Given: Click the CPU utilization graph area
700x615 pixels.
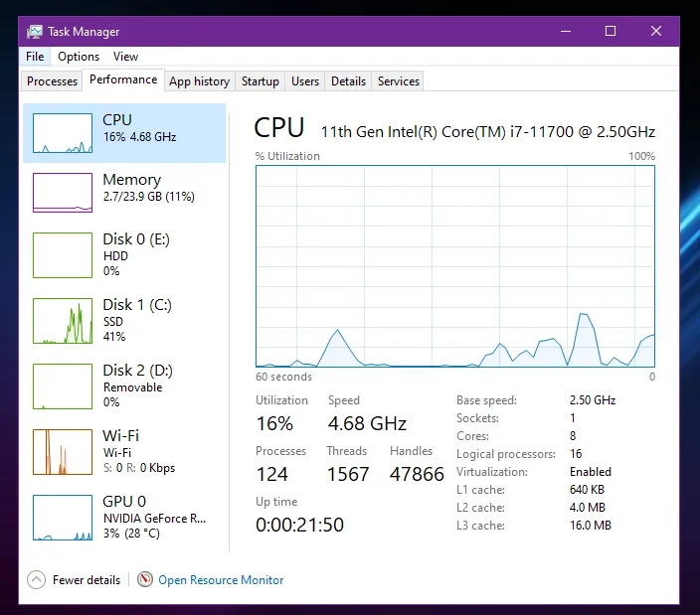Looking at the screenshot, I should tap(454, 266).
